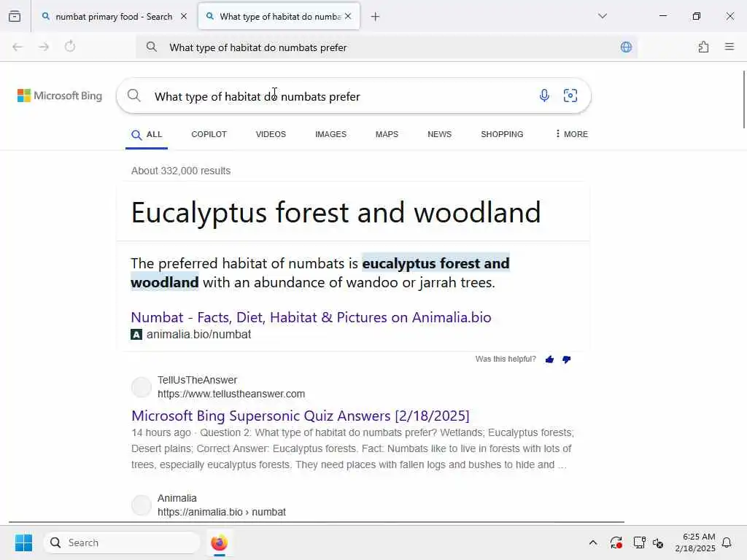Viewport: 747px width, 560px height.
Task: Switch to the MAPS tab
Action: pos(387,134)
